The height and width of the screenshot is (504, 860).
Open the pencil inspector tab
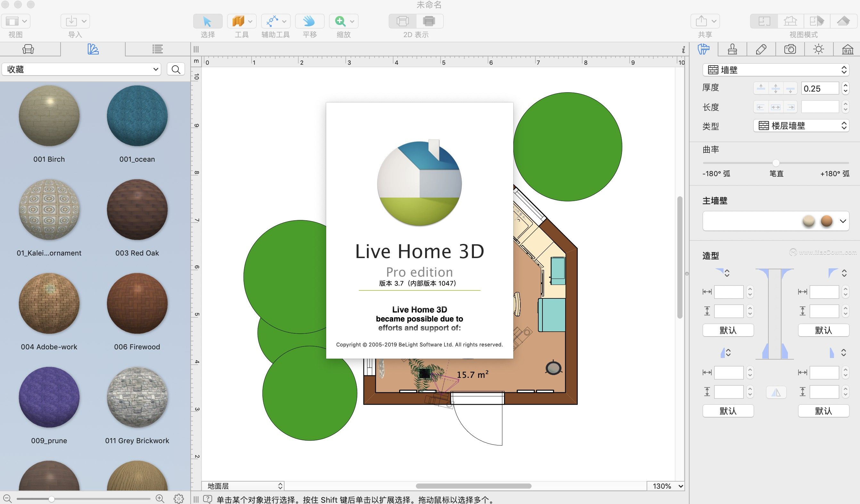[761, 49]
